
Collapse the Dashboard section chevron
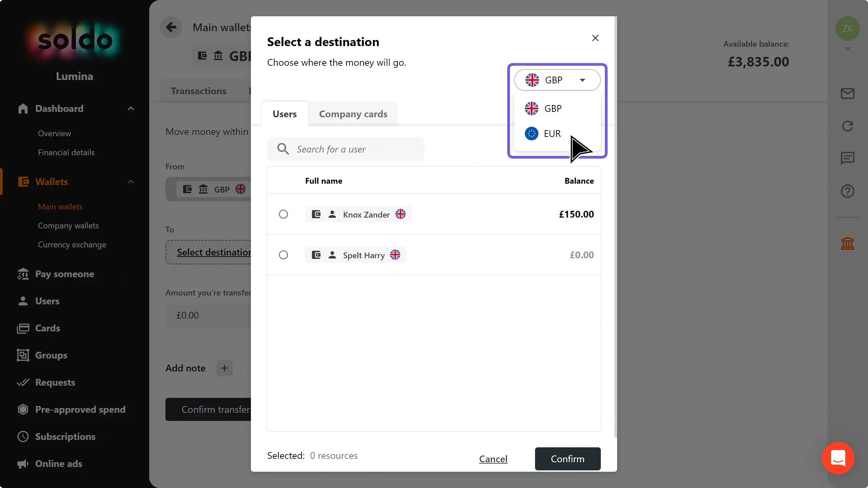(131, 108)
